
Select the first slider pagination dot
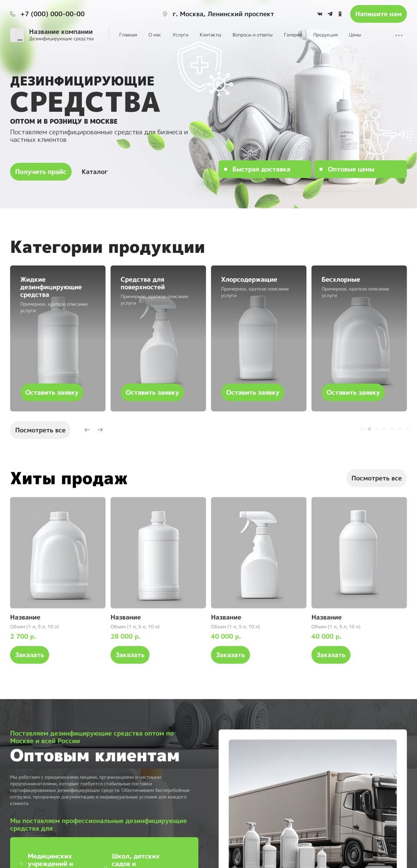pyautogui.click(x=362, y=429)
